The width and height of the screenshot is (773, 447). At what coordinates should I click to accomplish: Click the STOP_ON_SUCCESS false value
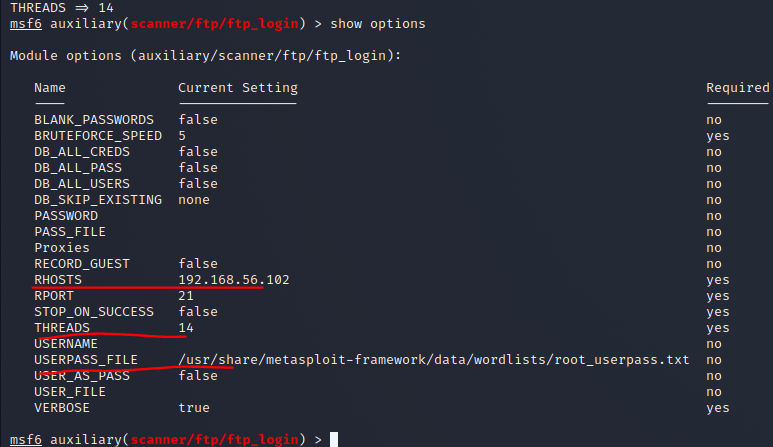[198, 312]
